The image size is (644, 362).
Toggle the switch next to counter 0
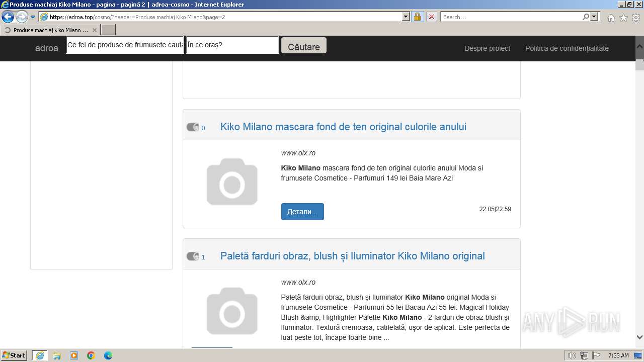click(x=193, y=127)
